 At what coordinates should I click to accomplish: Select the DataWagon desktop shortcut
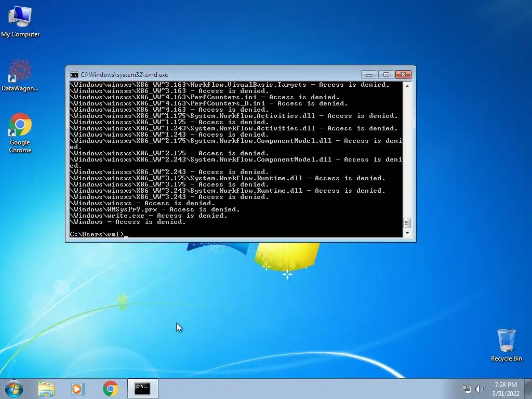[20, 75]
